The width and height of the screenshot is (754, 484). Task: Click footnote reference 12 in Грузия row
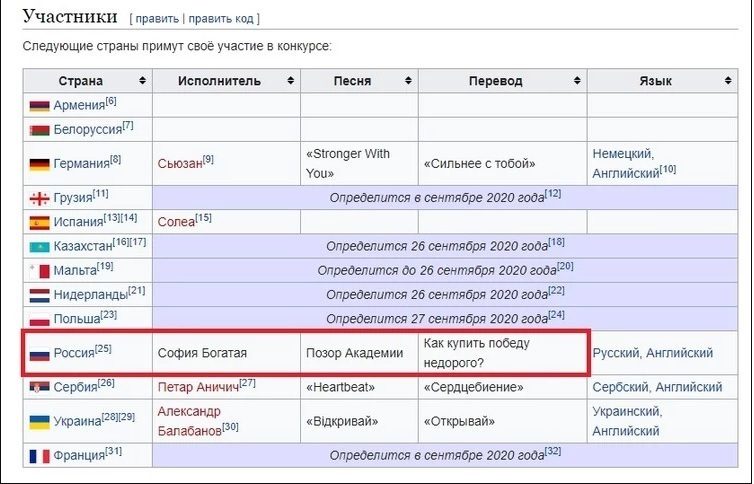pyautogui.click(x=553, y=194)
